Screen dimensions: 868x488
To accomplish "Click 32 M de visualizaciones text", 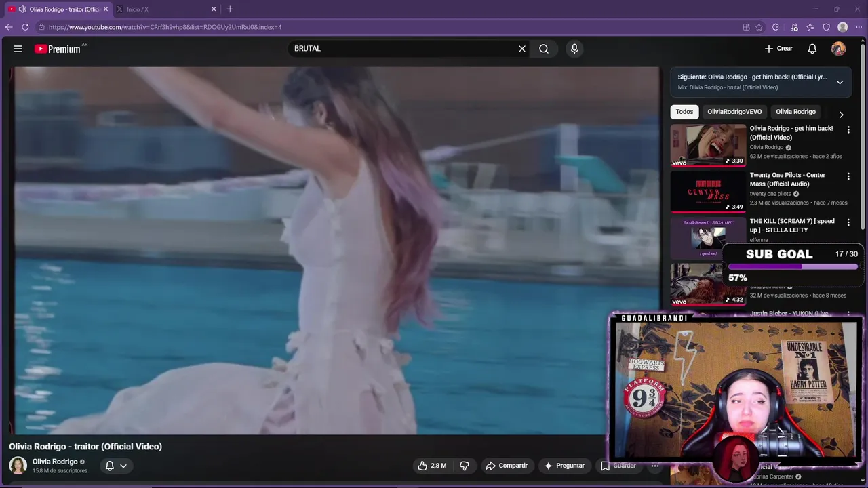I will (x=778, y=296).
